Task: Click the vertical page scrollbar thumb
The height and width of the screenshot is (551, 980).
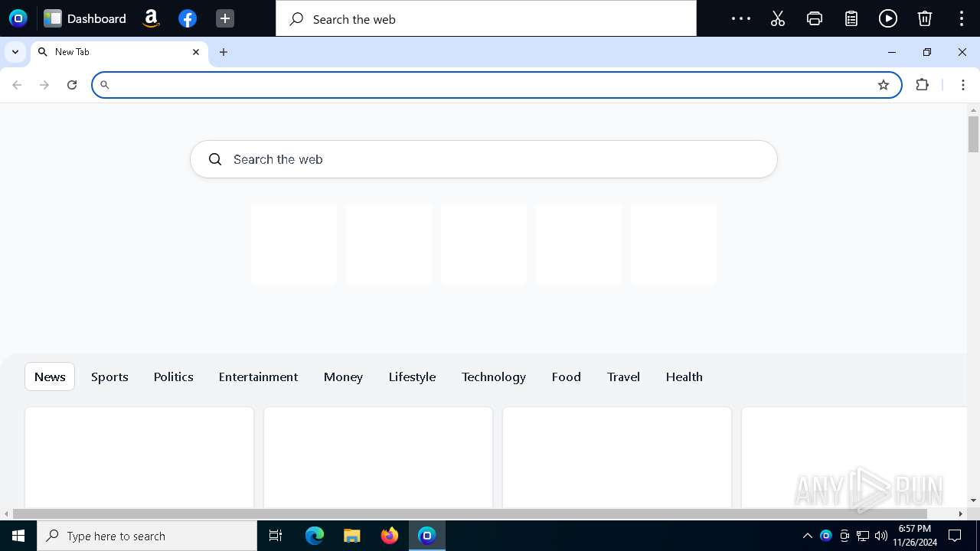Action: (x=973, y=134)
